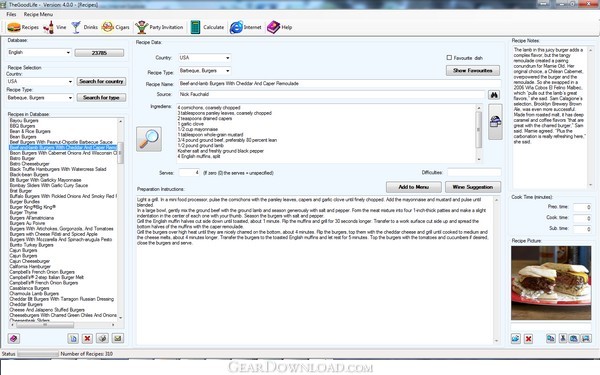Select Burrito Turkey Burgers recipe
The image size is (600, 375).
[31, 245]
